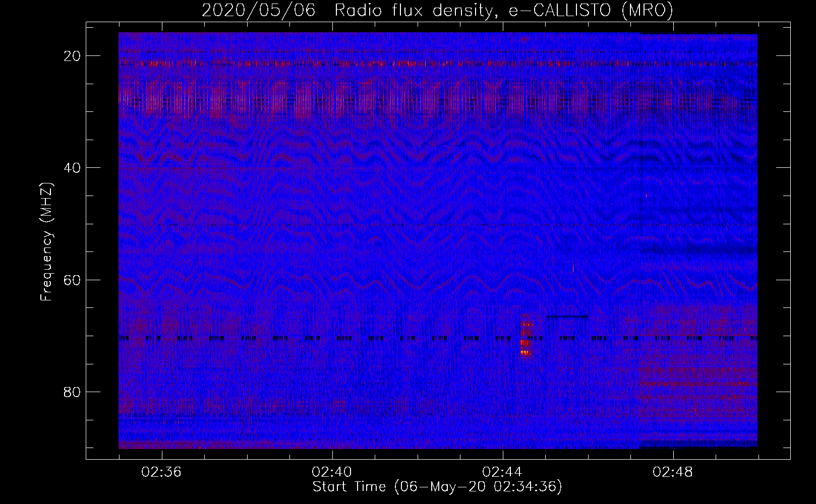Click the 02:48 time tick label
Viewport: 816px width, 504px height.
[x=673, y=472]
